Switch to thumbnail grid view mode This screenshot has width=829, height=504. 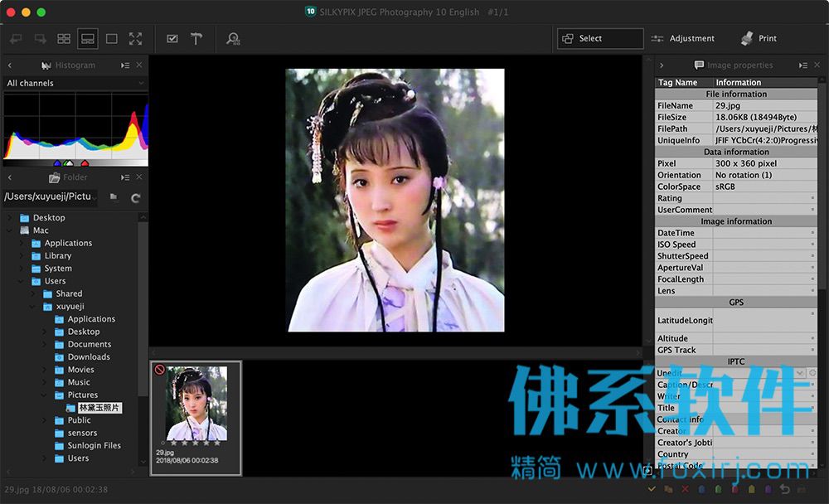click(x=64, y=39)
